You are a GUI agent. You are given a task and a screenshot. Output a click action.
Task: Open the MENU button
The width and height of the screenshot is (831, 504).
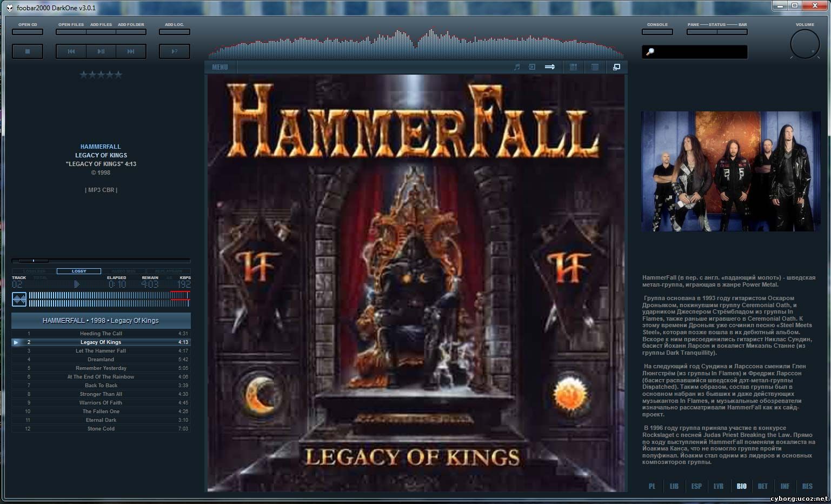pyautogui.click(x=220, y=67)
